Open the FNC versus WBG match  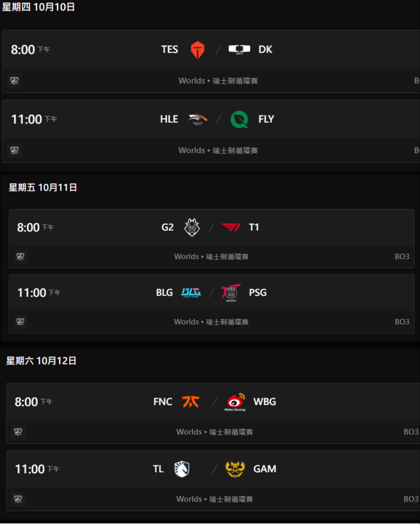tap(213, 413)
